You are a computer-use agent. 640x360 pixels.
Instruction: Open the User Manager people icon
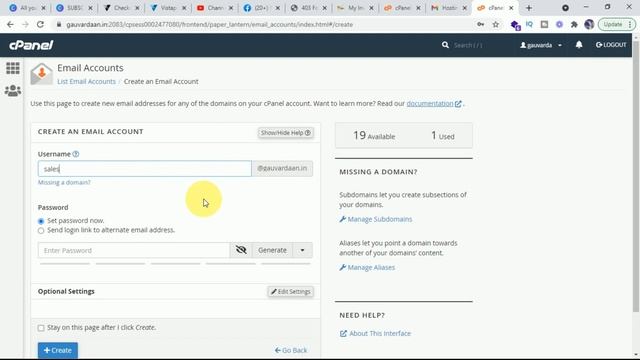13,91
